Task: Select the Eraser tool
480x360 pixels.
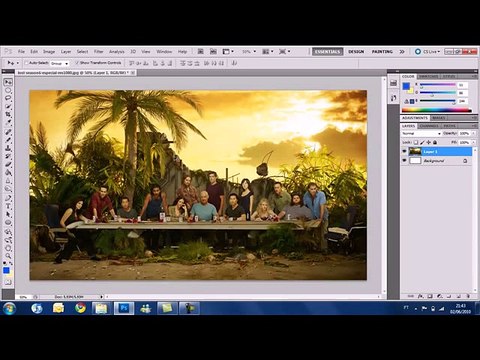Action: (x=8, y=165)
